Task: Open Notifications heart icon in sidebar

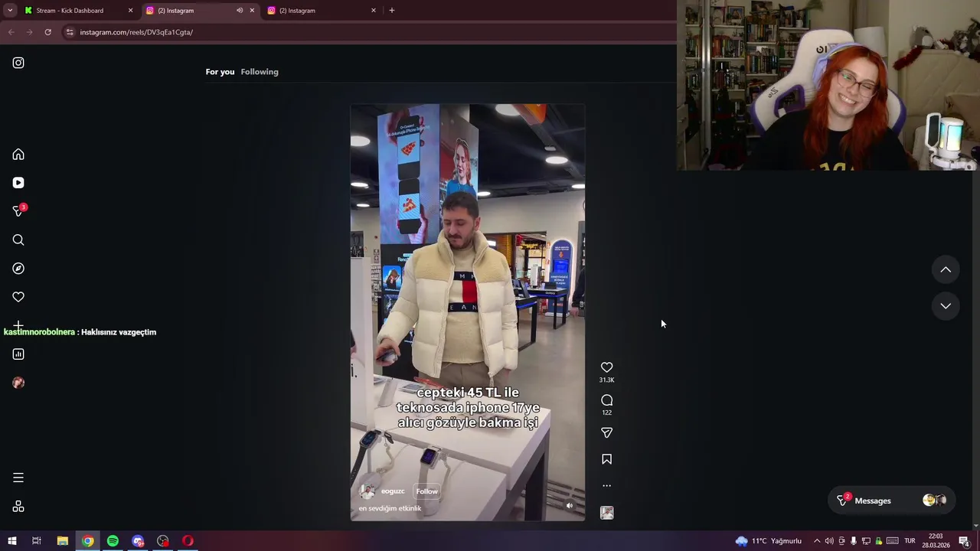Action: coord(18,297)
